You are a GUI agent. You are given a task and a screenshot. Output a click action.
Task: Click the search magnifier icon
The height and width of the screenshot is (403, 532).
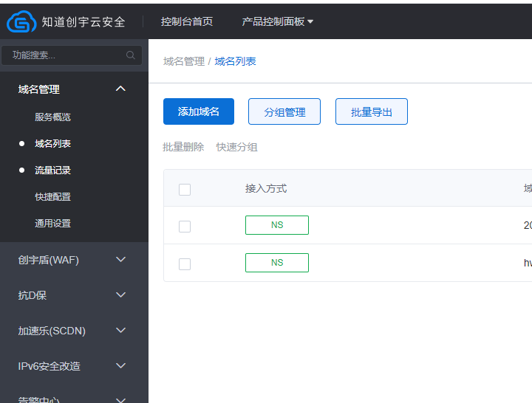(x=131, y=55)
